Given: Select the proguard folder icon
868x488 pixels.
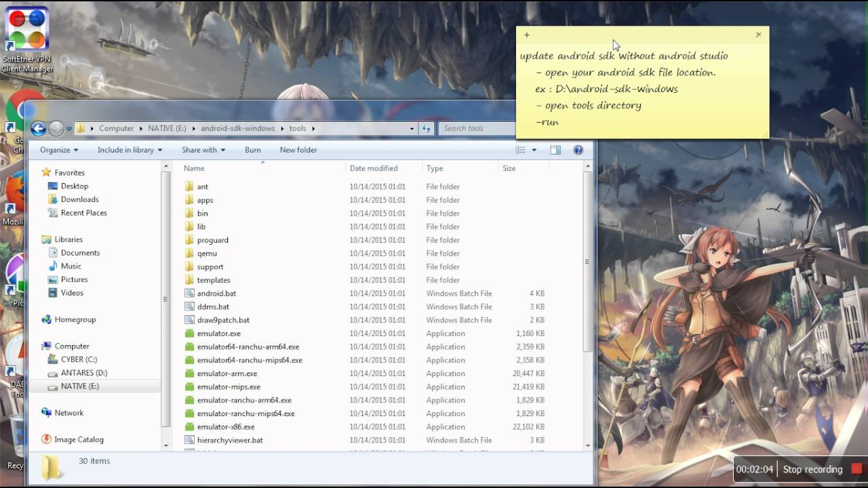Looking at the screenshot, I should [190, 240].
